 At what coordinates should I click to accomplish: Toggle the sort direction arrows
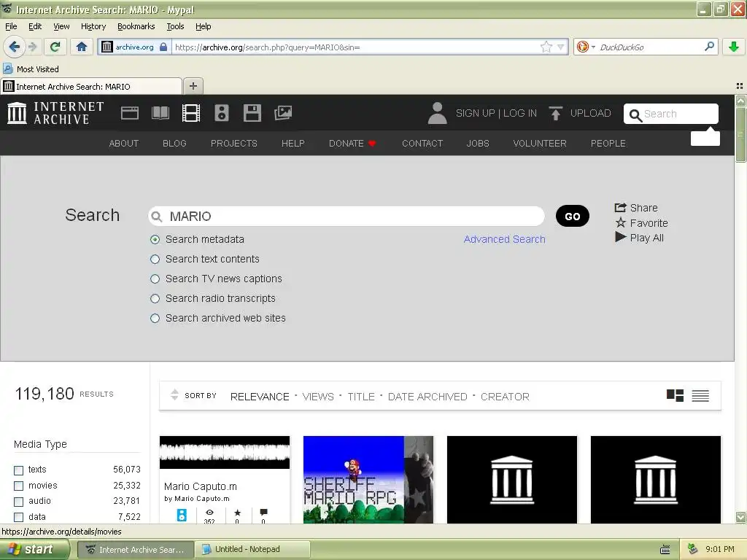(x=174, y=394)
